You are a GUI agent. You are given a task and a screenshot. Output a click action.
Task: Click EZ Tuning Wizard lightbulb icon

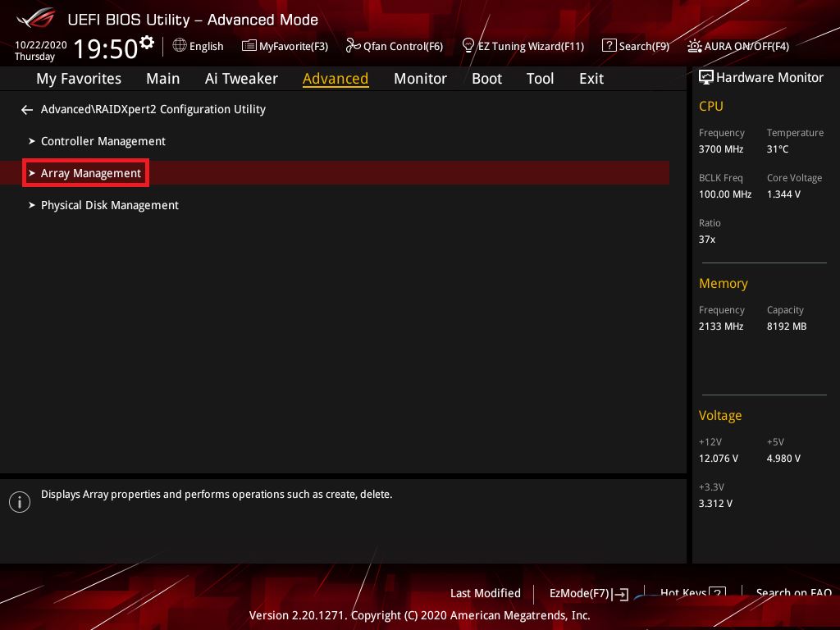click(468, 46)
